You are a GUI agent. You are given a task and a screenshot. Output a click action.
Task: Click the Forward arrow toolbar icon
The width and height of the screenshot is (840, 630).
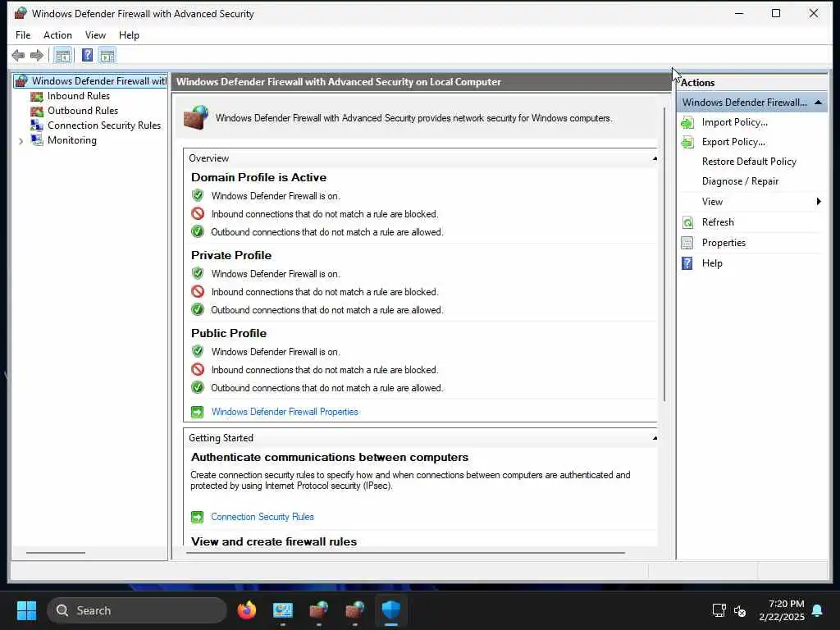[x=36, y=55]
